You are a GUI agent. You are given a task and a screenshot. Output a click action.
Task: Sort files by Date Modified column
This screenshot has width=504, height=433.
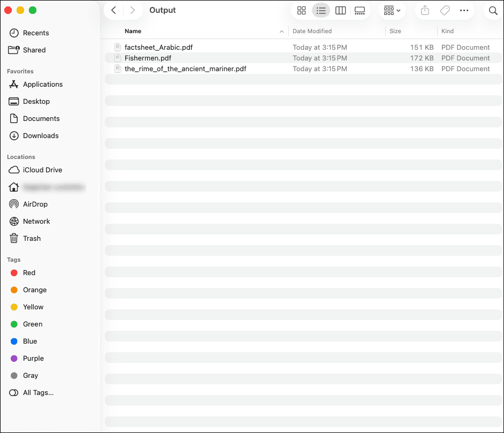[312, 31]
